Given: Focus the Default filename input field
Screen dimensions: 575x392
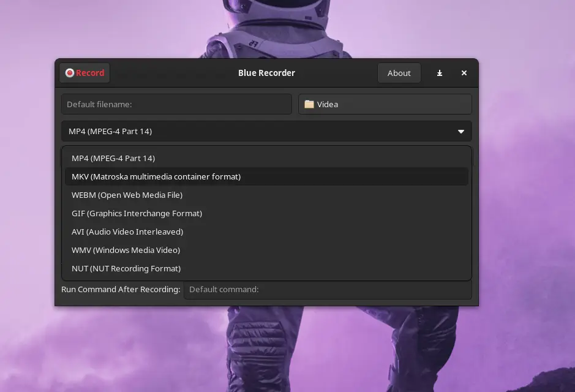Looking at the screenshot, I should tap(176, 104).
